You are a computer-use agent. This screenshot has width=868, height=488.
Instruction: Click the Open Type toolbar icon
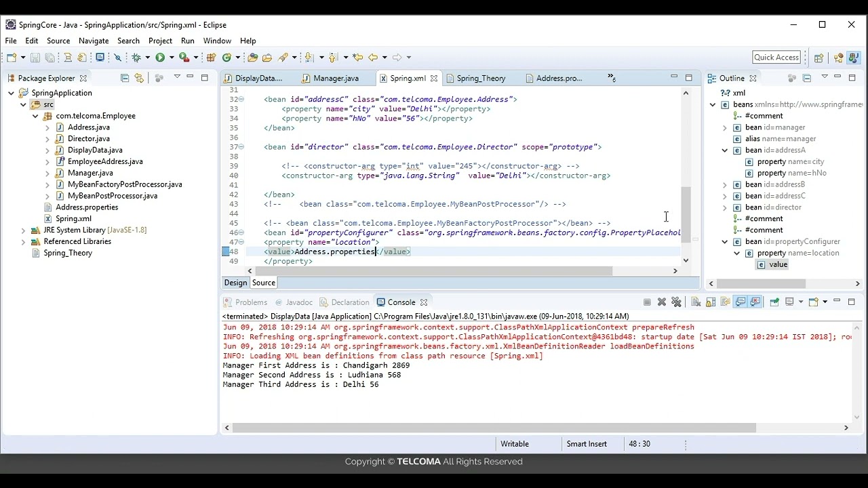click(252, 58)
